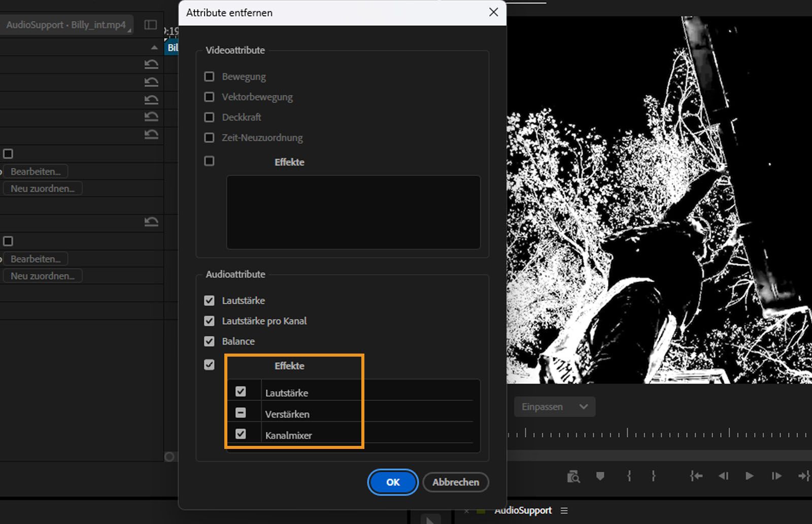Click the Abbrechen button
Viewport: 812px width, 524px height.
click(x=455, y=482)
